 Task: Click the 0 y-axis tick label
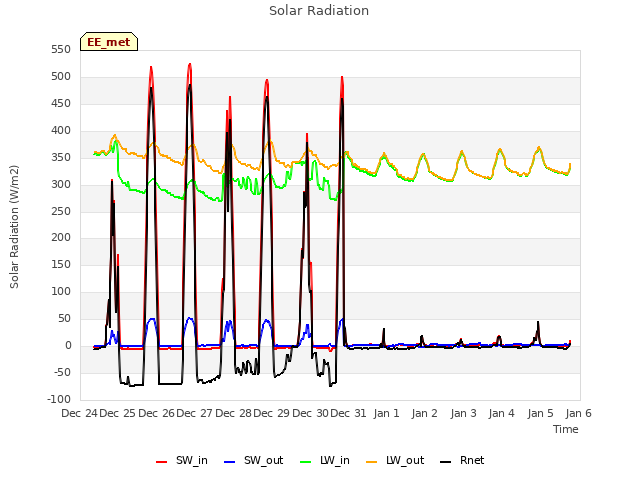click(68, 346)
